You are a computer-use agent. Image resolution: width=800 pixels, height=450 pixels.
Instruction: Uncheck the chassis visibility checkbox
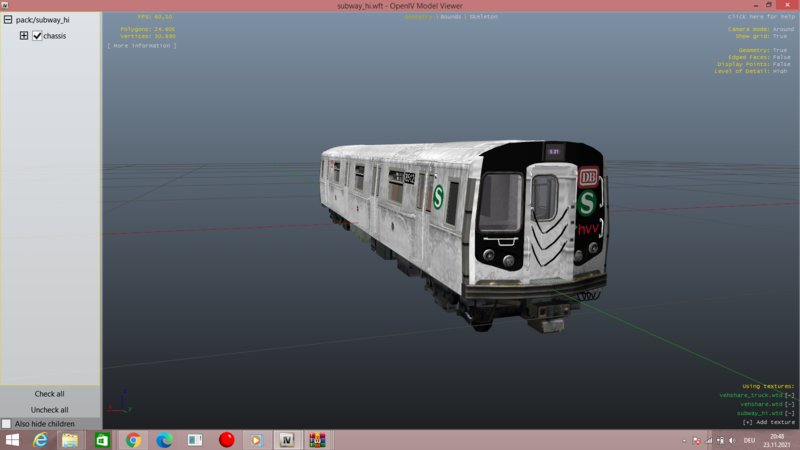point(37,36)
